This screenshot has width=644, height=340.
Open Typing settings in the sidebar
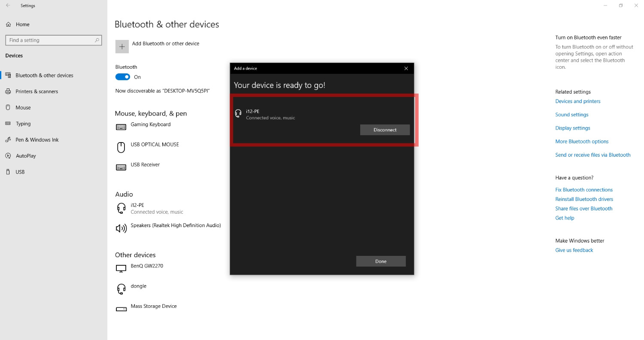(x=8, y=124)
